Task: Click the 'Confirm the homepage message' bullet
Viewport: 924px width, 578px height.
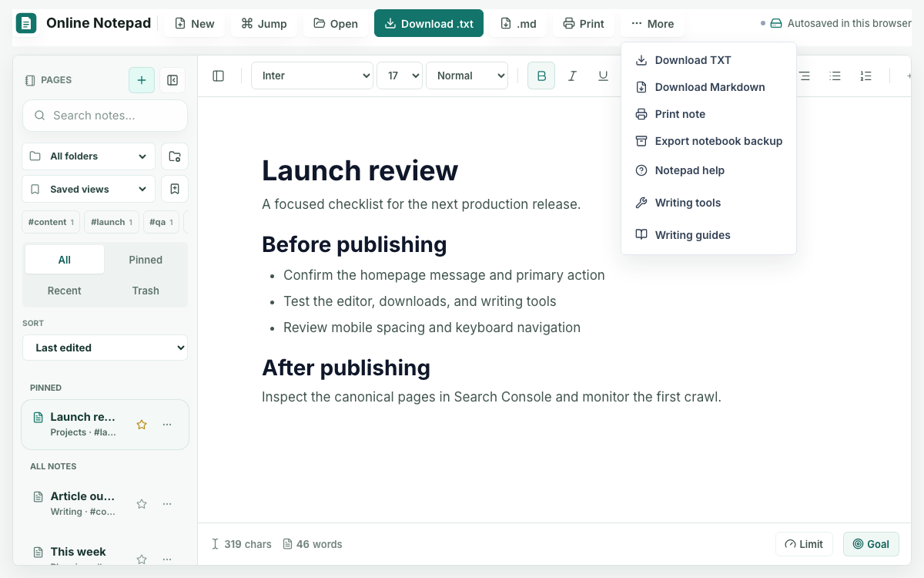Action: [444, 275]
